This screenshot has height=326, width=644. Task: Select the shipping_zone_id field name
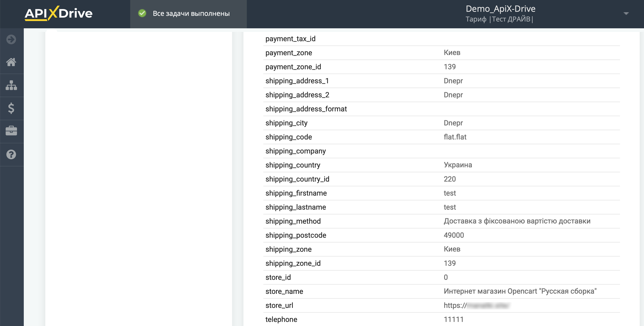click(293, 263)
